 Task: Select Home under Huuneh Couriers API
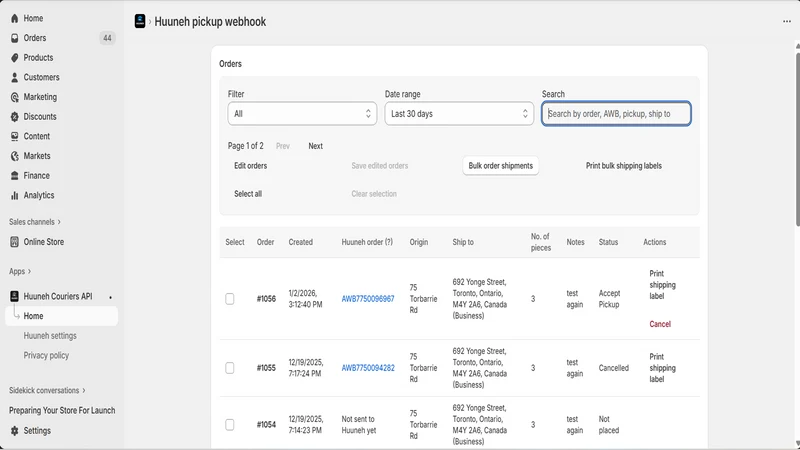[61, 316]
